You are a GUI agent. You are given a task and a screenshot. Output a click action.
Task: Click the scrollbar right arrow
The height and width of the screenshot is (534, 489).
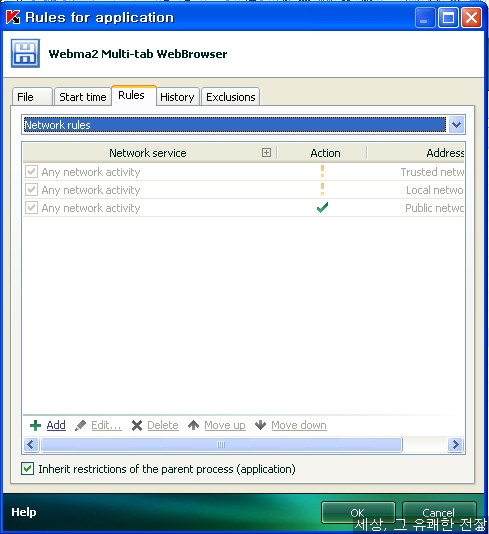(x=455, y=444)
